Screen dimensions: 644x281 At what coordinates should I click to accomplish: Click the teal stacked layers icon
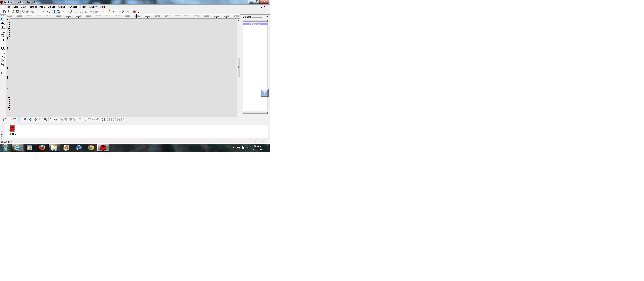pos(10,119)
